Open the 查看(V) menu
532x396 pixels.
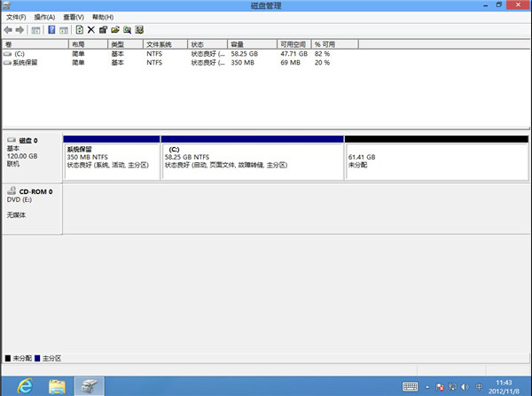[74, 17]
